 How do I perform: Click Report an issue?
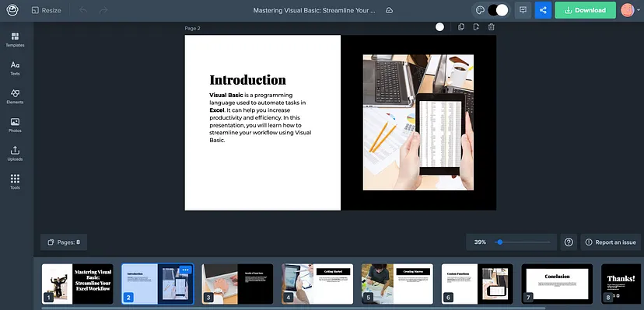pos(611,242)
